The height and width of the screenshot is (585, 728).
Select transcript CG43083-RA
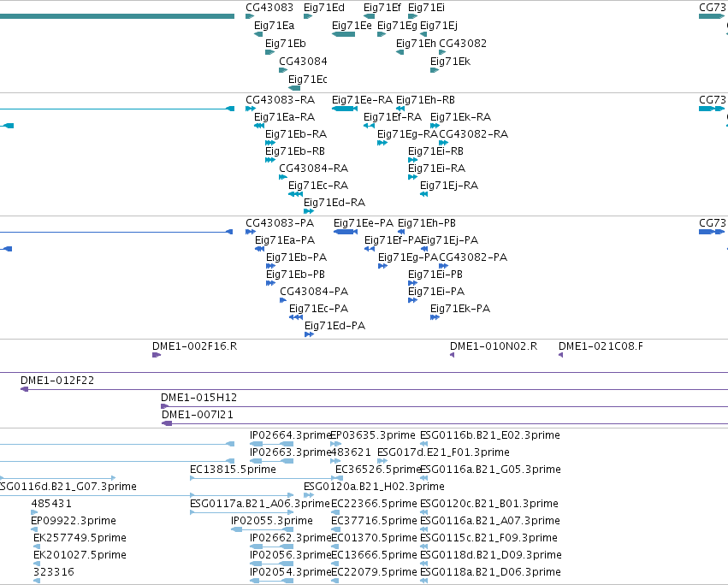pos(280,100)
